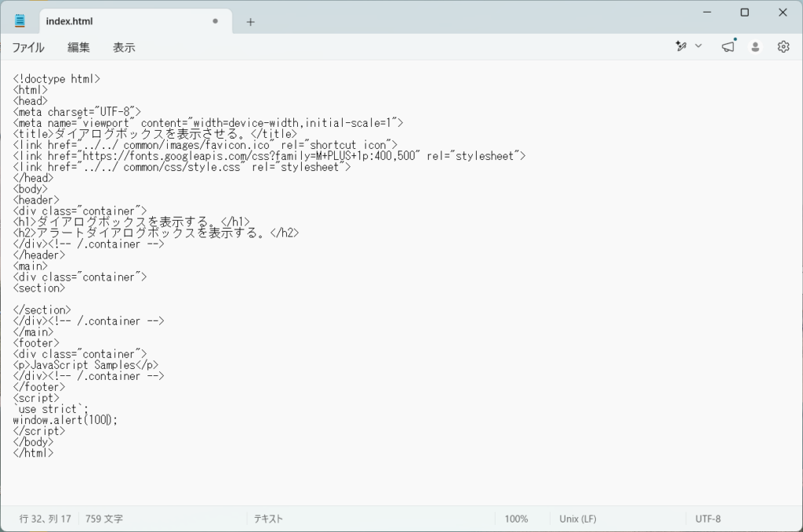
Task: Open the ファイル menu
Action: pos(28,48)
